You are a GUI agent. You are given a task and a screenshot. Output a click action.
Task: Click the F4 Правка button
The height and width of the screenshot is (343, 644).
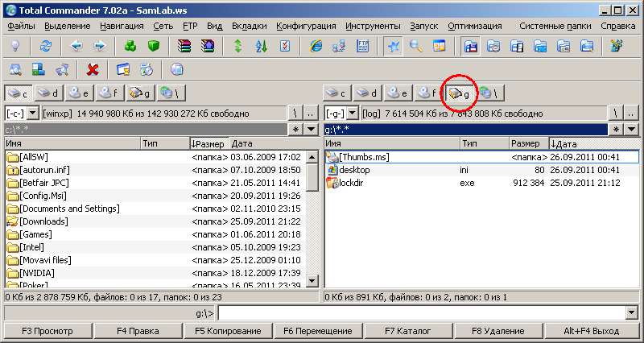pyautogui.click(x=138, y=331)
